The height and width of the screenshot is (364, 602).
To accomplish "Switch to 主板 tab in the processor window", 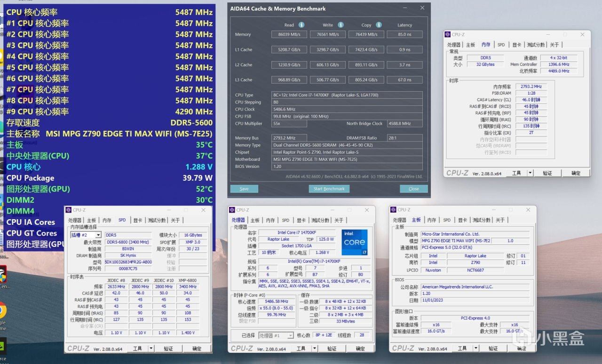I will click(255, 220).
